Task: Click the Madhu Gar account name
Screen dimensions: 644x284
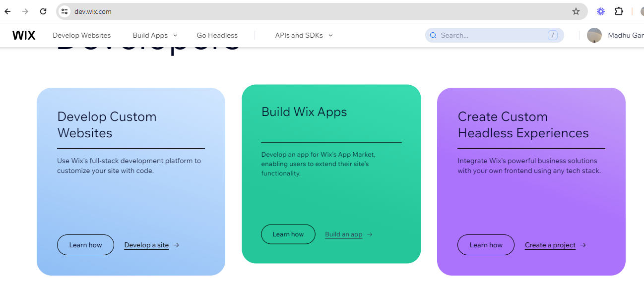Action: coord(626,35)
